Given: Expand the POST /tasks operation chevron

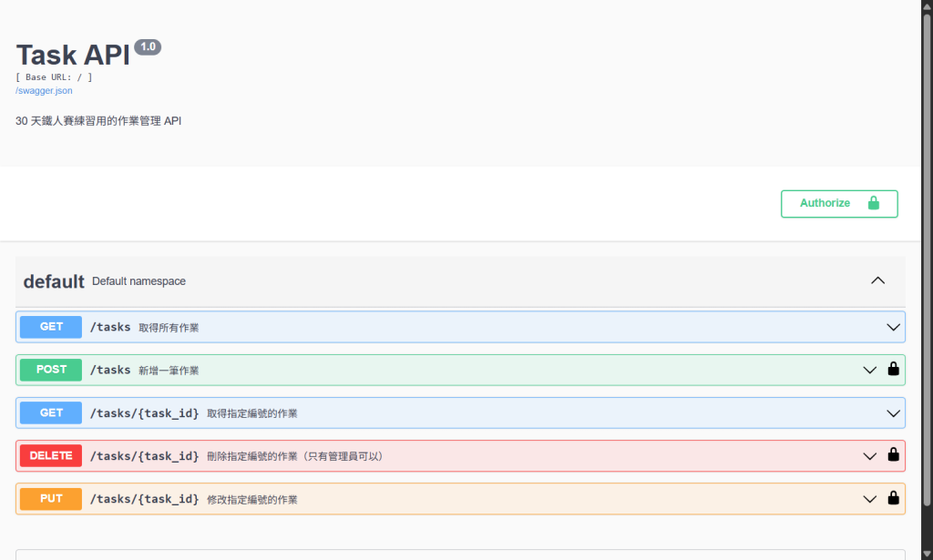Looking at the screenshot, I should pyautogui.click(x=869, y=371).
